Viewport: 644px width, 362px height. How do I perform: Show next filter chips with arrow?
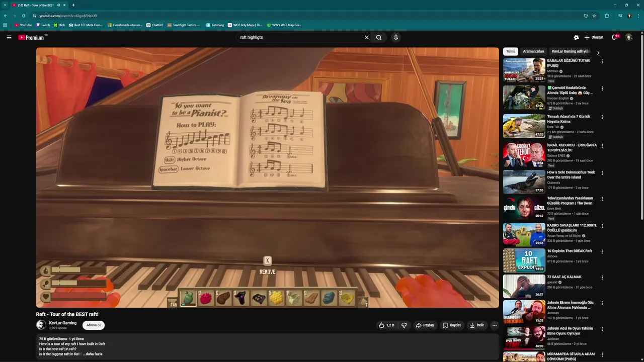(598, 52)
